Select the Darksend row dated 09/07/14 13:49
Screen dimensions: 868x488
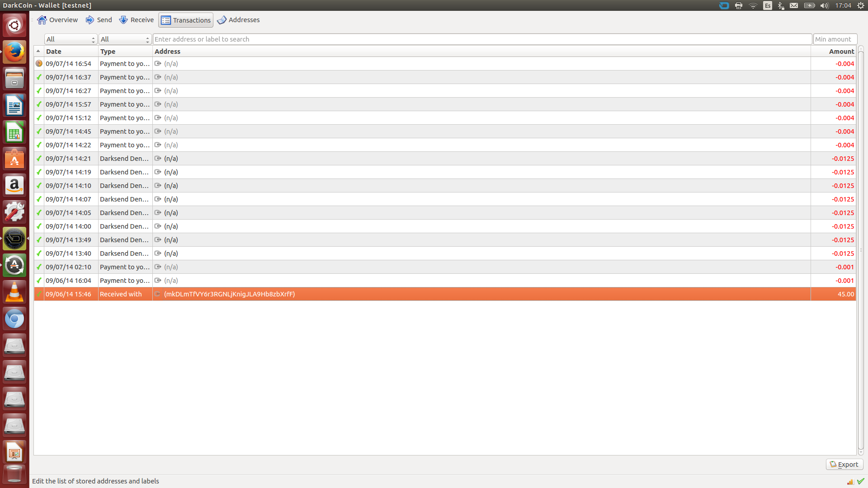(445, 240)
